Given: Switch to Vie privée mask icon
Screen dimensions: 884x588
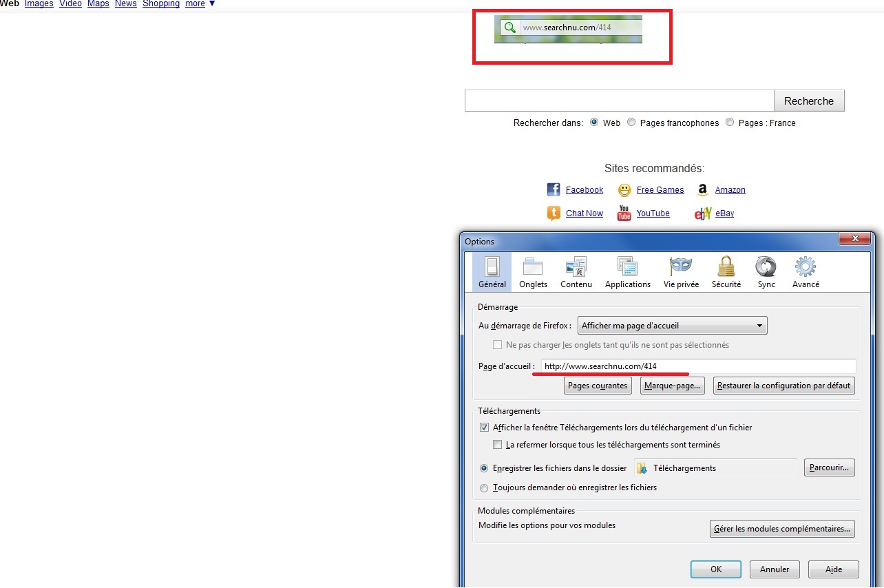Looking at the screenshot, I should coord(680,267).
